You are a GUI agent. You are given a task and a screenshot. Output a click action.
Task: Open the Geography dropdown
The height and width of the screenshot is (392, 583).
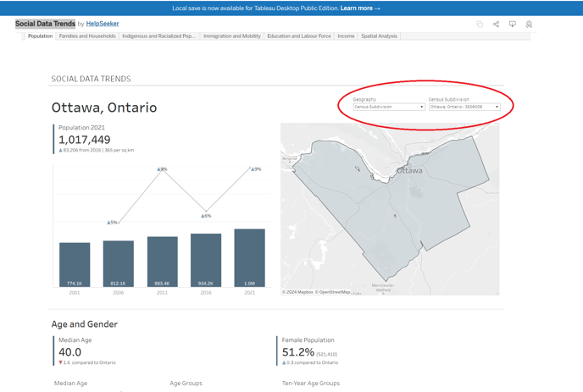coord(389,108)
